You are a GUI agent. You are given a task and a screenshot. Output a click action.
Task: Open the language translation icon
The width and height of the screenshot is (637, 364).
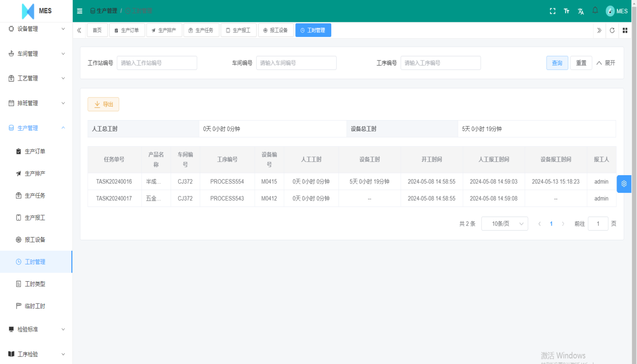pos(581,11)
